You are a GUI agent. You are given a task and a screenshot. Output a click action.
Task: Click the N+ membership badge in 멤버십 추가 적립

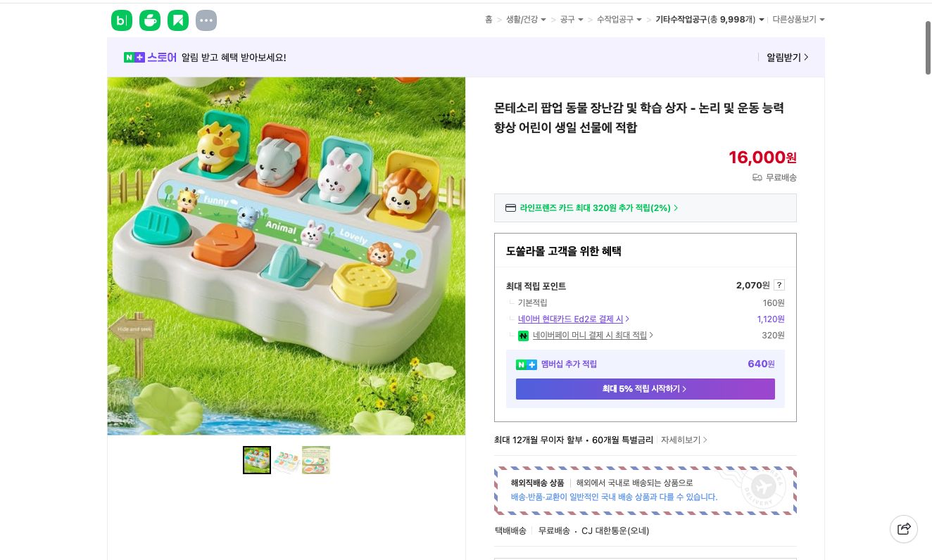pyautogui.click(x=527, y=364)
